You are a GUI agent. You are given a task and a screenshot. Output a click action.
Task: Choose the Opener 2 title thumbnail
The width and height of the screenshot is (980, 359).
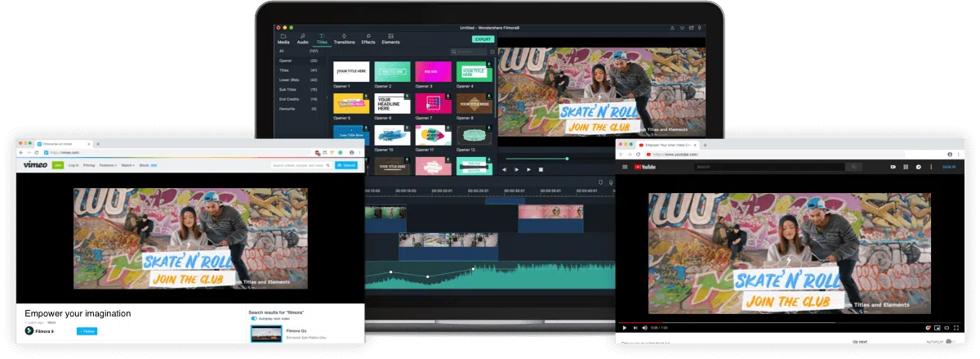392,71
